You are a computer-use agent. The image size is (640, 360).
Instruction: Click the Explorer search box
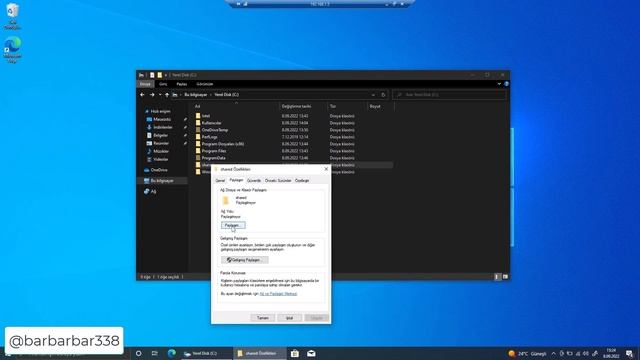click(449, 95)
